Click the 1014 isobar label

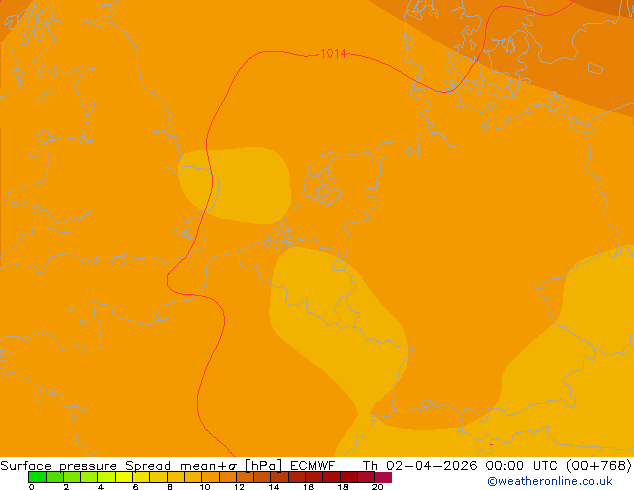coord(333,54)
